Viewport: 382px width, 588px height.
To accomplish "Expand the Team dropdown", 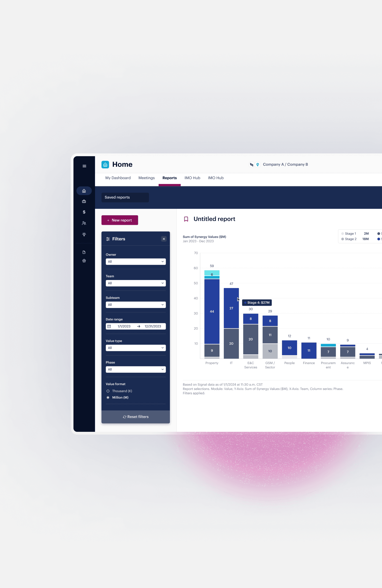I will point(136,283).
